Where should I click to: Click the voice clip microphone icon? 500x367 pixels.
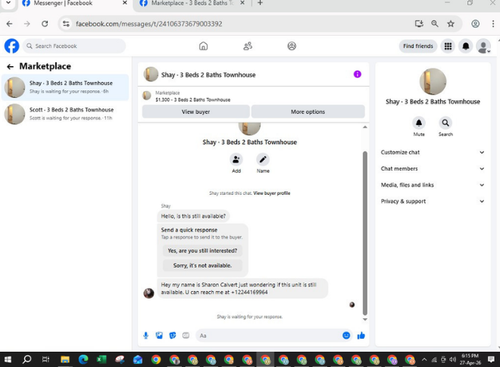(146, 335)
